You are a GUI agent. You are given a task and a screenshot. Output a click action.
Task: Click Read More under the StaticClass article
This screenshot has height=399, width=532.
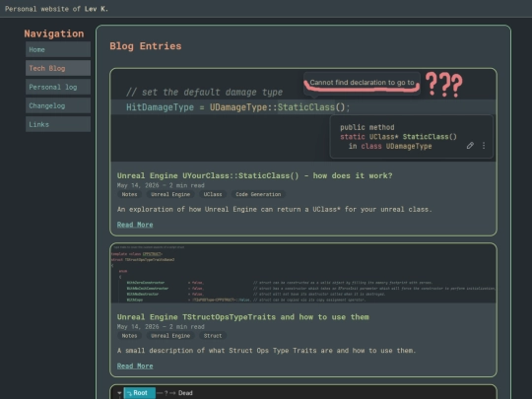pyautogui.click(x=135, y=225)
